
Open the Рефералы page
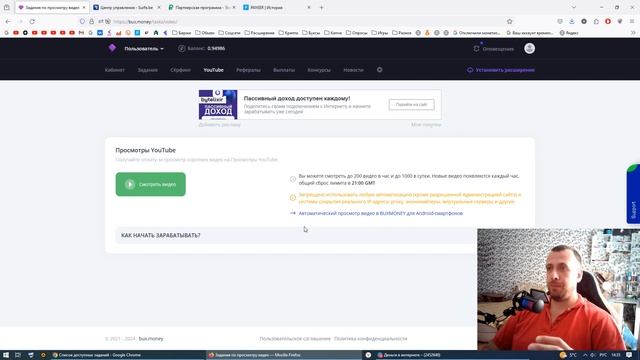pos(248,70)
